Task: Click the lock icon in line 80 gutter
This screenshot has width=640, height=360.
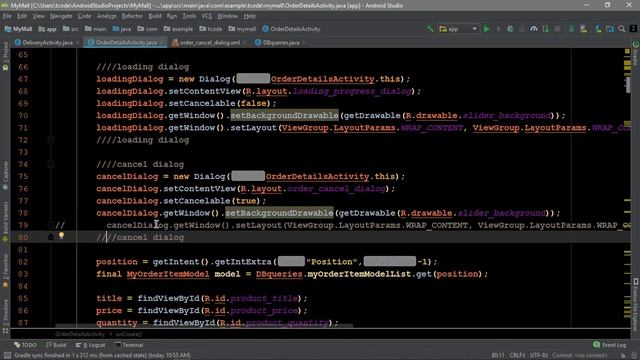Action: click(51, 237)
